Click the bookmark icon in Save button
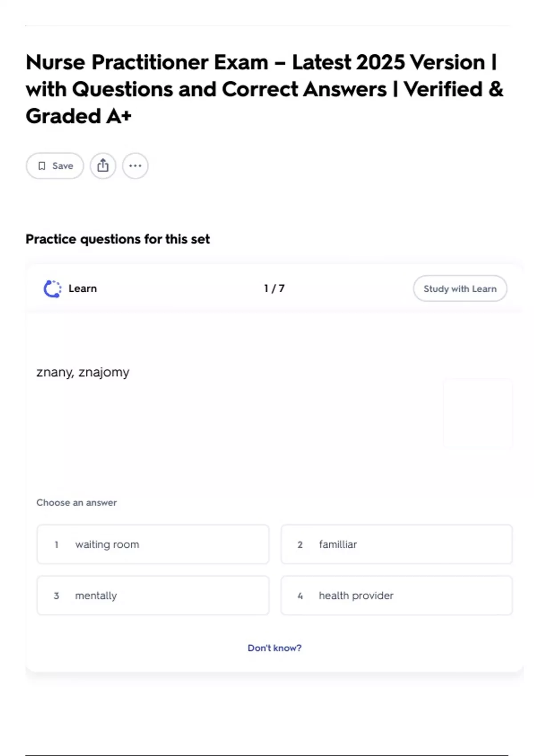This screenshot has height=756, width=534. [42, 166]
